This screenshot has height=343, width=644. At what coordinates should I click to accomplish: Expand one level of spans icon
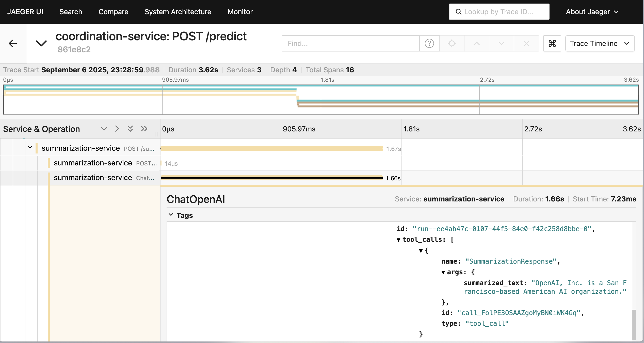coord(104,129)
